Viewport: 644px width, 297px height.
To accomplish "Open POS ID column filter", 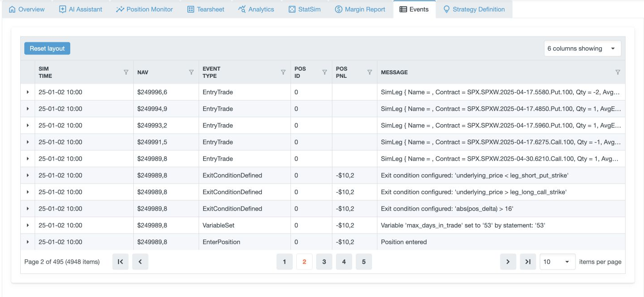I will [x=324, y=72].
